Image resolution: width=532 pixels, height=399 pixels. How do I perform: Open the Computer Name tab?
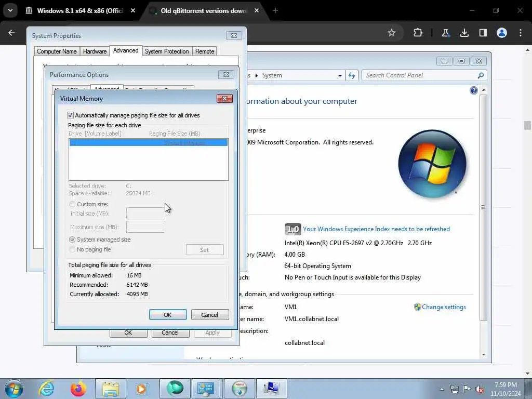[57, 51]
